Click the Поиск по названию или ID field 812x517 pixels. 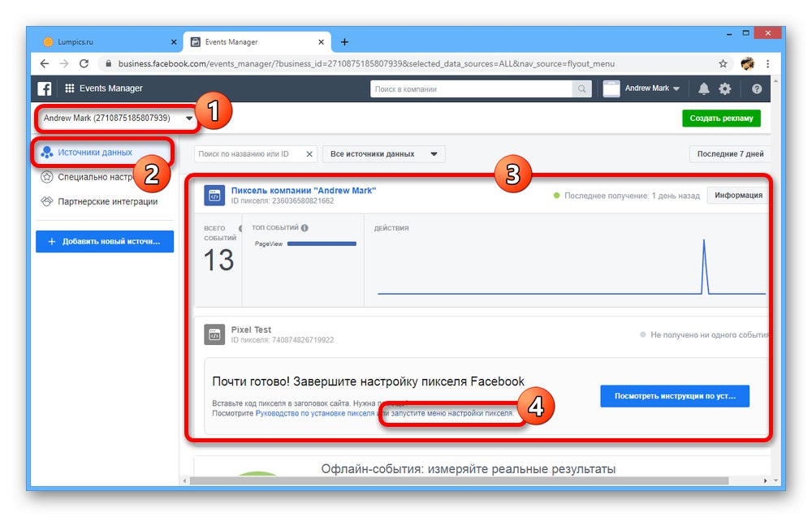point(249,154)
